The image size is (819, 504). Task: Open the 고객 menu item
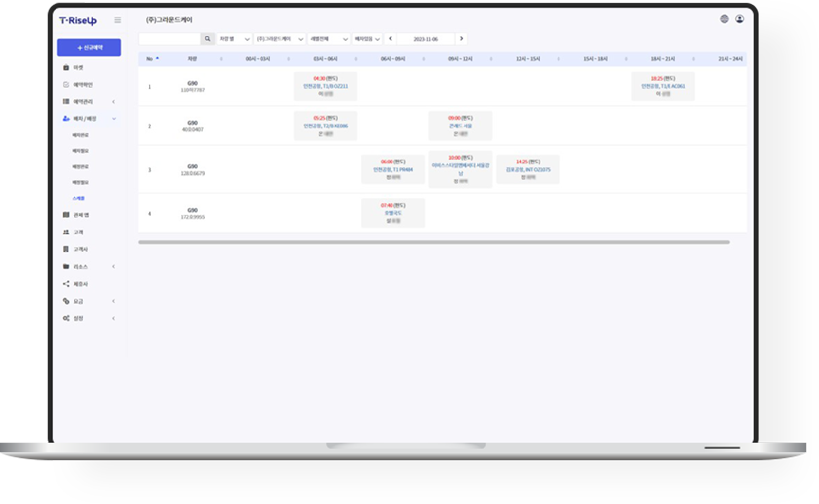pos(78,232)
